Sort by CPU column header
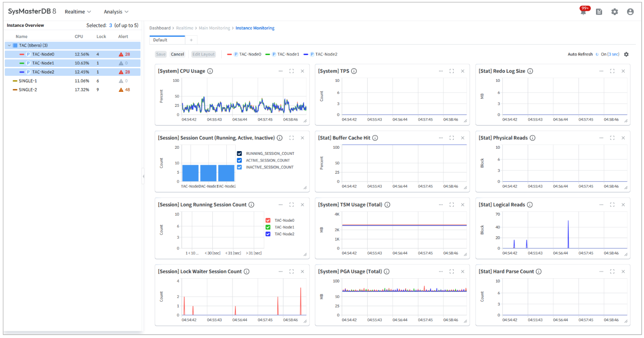Screen dimensions: 644x338 (x=79, y=36)
